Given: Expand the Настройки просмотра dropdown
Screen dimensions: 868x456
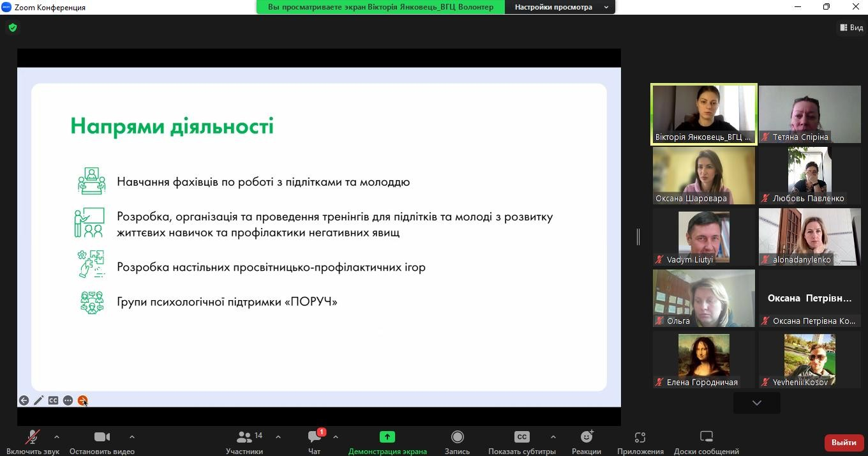Looking at the screenshot, I should click(x=560, y=7).
